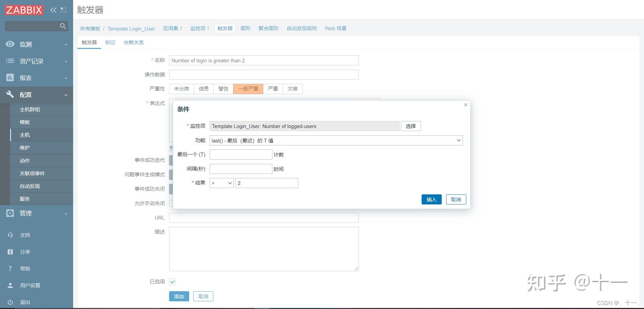Open 服务 in sidebar

[x=42, y=199]
